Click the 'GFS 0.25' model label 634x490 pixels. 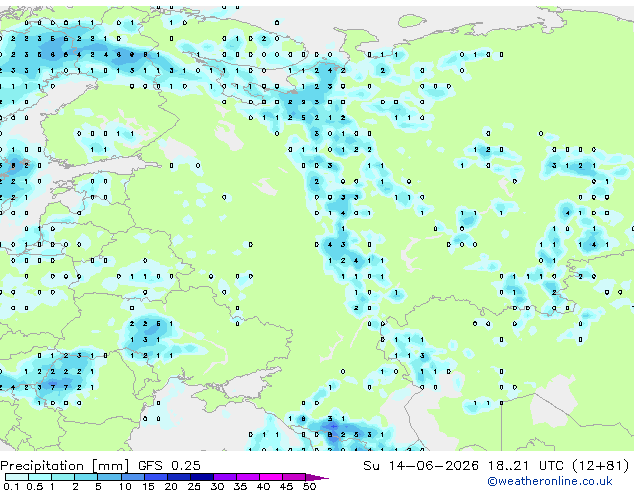(169, 466)
